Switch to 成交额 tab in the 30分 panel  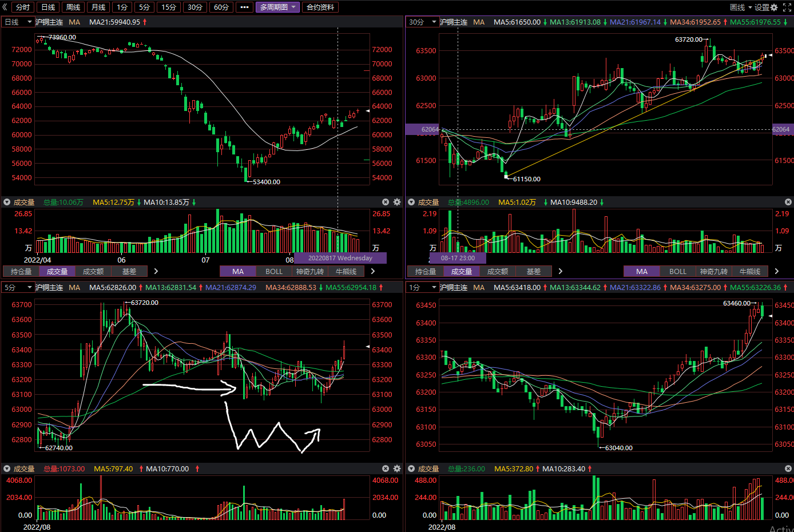click(498, 271)
